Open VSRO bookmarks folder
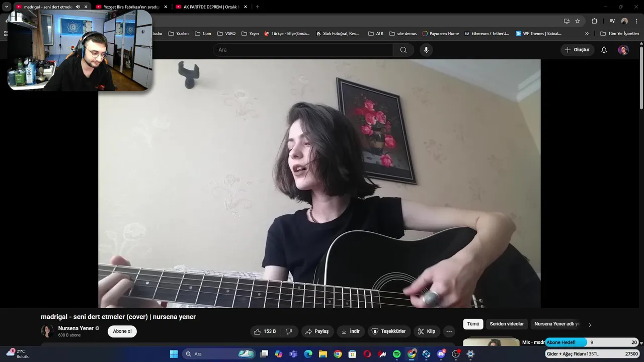644x362 pixels. coord(226,34)
